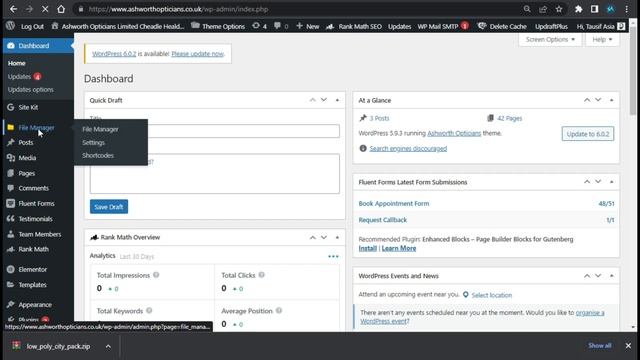Click Select location link
The width and height of the screenshot is (640, 360).
[491, 295]
